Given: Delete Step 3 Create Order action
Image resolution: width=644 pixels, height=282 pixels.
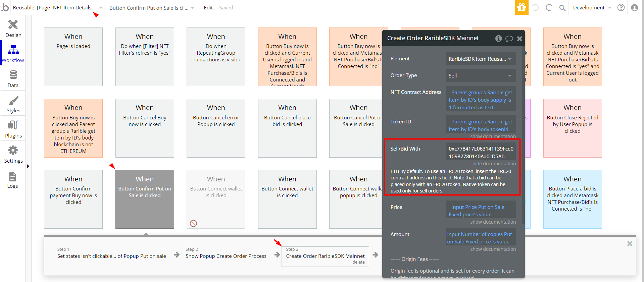Looking at the screenshot, I should [x=358, y=262].
